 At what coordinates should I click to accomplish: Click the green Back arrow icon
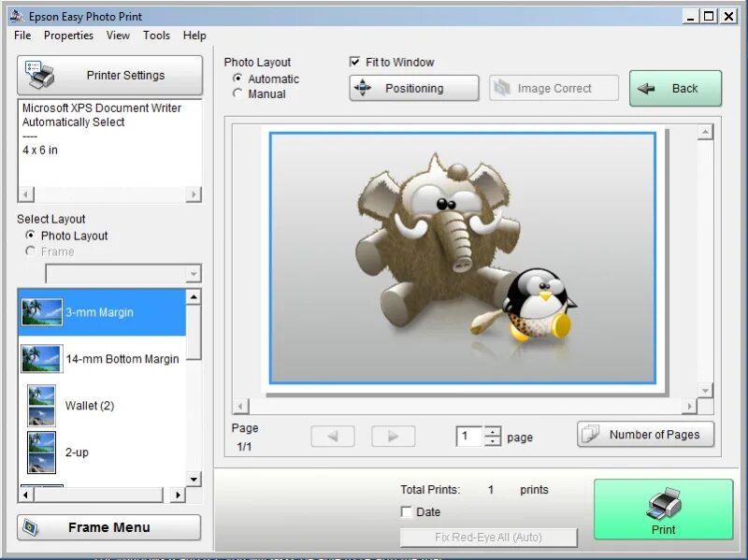point(646,88)
